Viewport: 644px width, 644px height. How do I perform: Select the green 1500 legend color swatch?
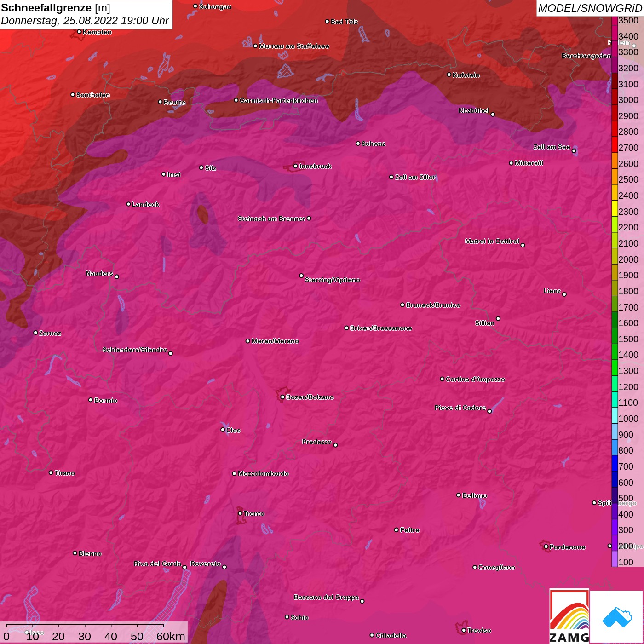pos(615,335)
